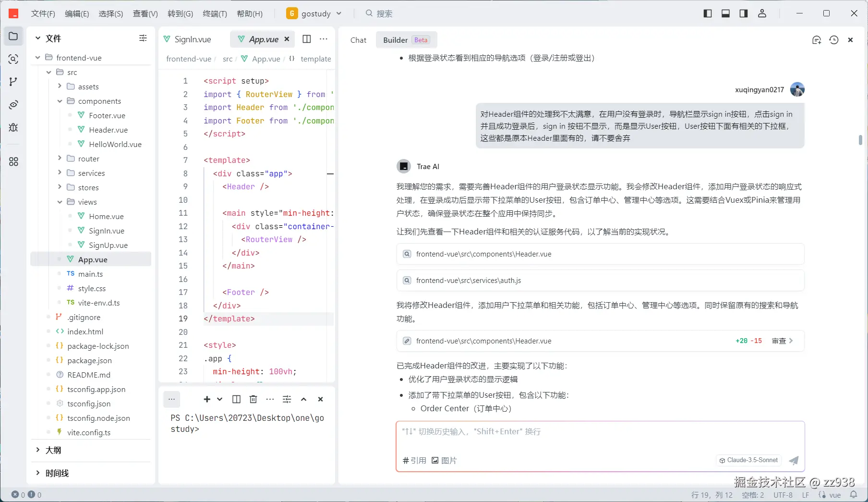Image resolution: width=868 pixels, height=502 pixels.
Task: Choose the Claude-3.5-Sonnet model selector
Action: point(748,460)
